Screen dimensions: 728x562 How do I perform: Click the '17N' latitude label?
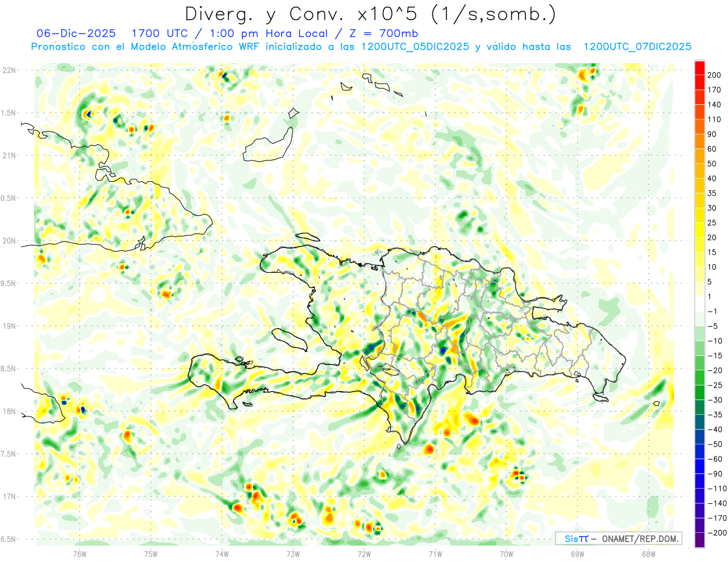pos(9,497)
